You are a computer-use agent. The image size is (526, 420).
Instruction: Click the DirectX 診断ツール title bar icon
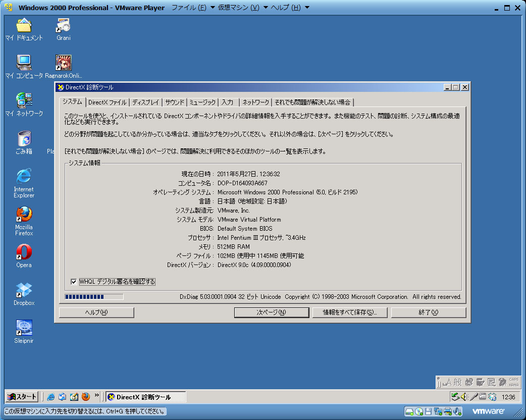61,87
